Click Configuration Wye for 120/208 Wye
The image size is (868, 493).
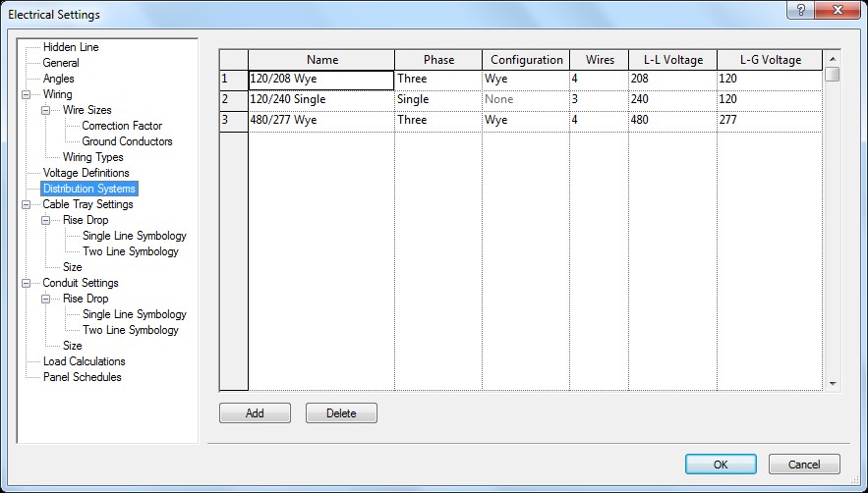[526, 80]
